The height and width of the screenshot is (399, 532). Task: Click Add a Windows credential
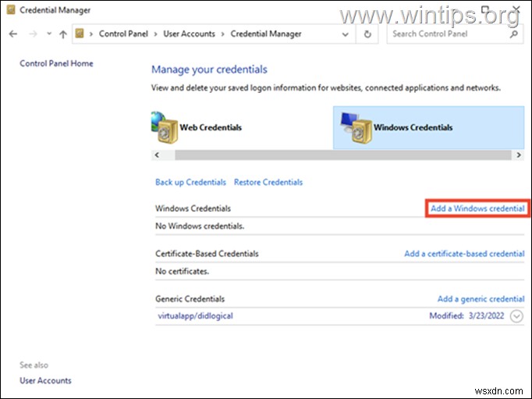477,208
